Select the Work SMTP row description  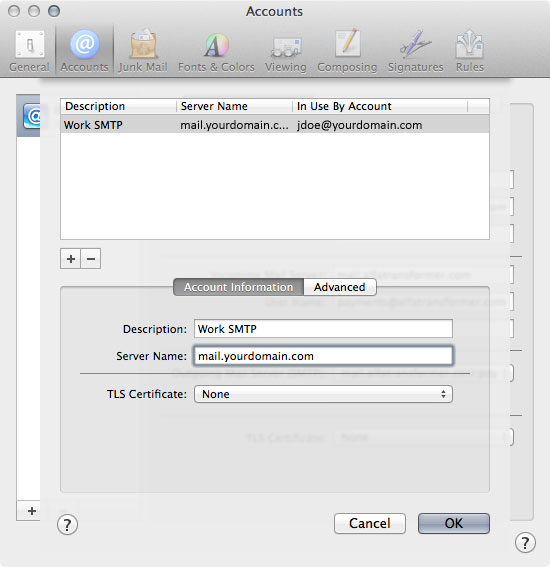click(x=93, y=125)
